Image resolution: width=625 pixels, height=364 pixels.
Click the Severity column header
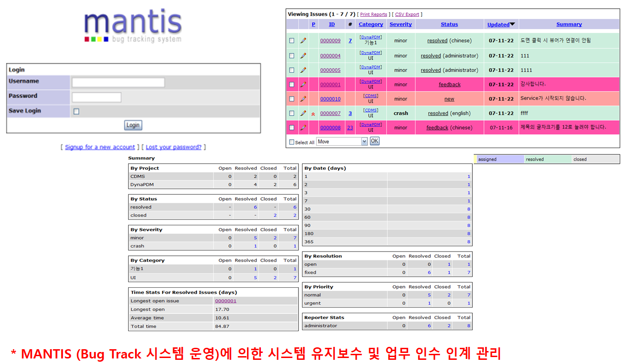[x=401, y=25]
